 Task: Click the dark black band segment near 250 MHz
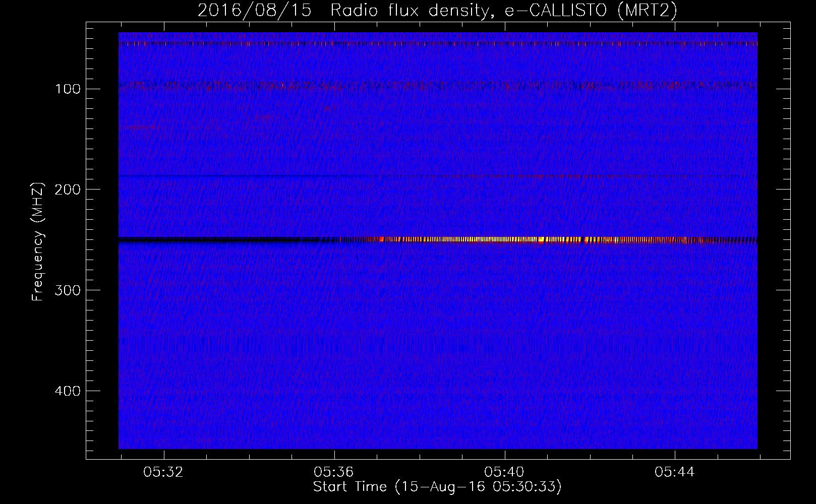tap(217, 240)
